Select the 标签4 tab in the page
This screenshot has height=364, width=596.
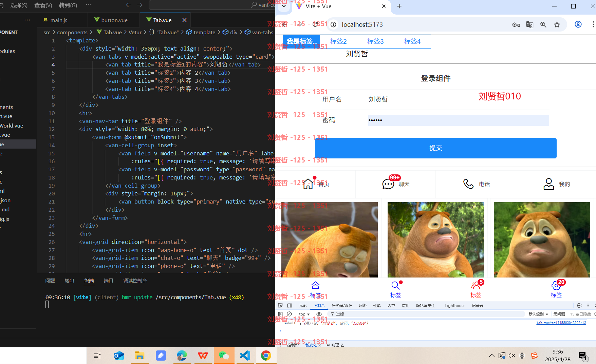tap(412, 41)
